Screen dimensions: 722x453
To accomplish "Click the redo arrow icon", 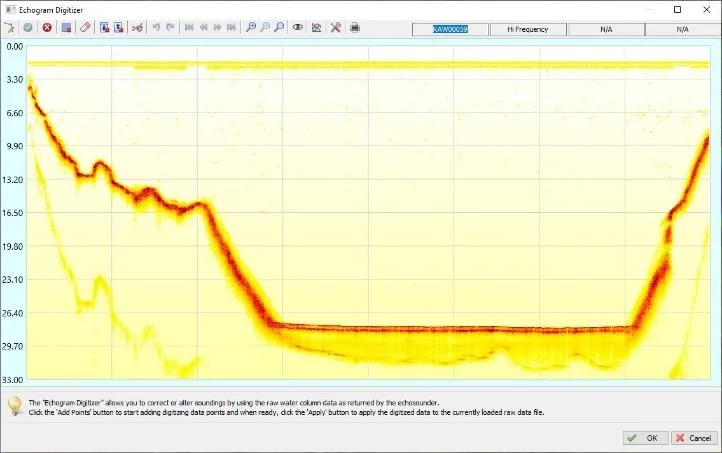I will pos(170,28).
